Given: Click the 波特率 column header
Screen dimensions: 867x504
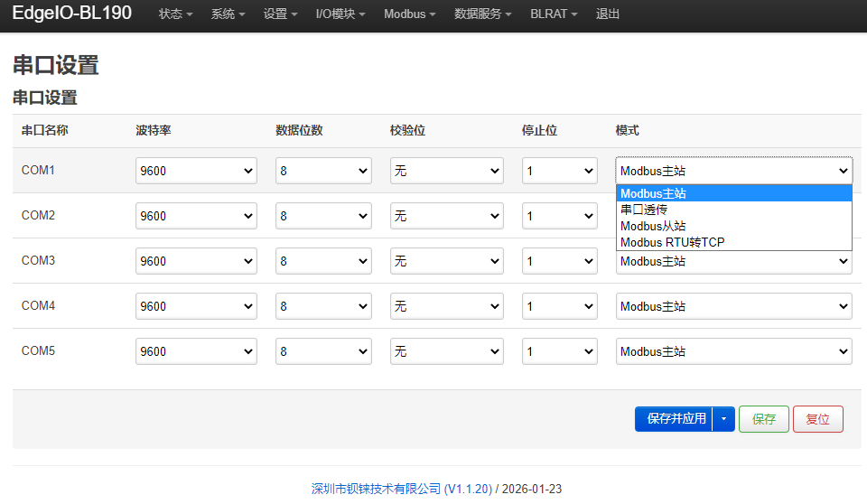Looking at the screenshot, I should (154, 131).
